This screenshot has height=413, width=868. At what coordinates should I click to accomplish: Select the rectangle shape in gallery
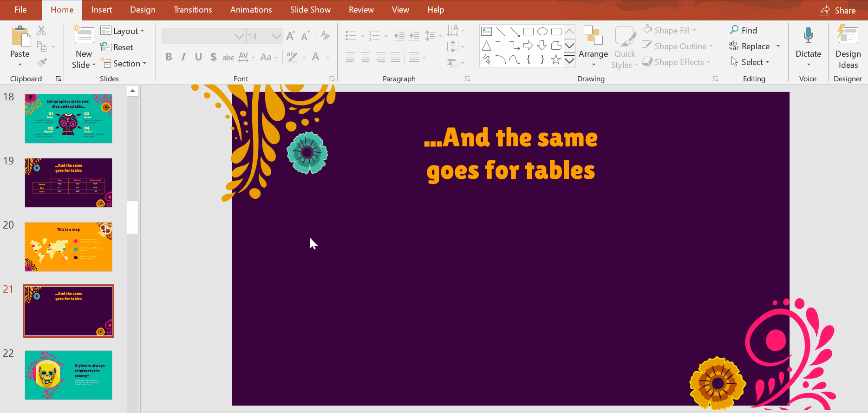tap(528, 32)
